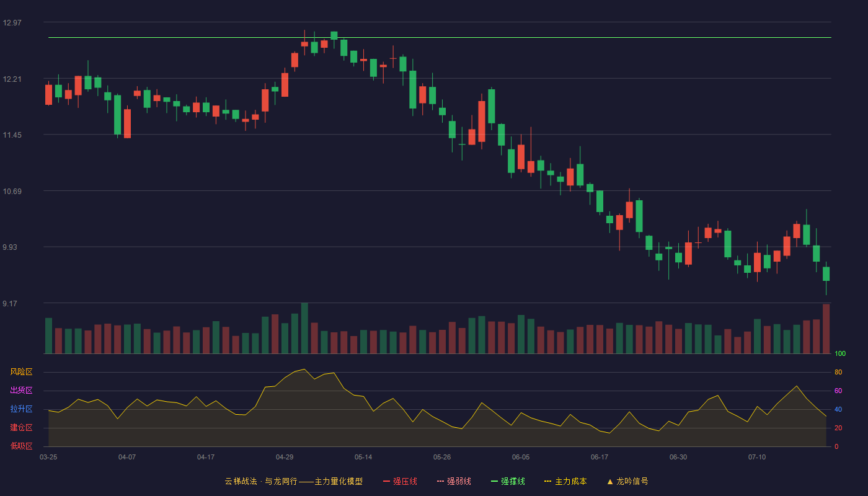Click the 06-17 date axis marker
The height and width of the screenshot is (496, 868).
pyautogui.click(x=600, y=457)
